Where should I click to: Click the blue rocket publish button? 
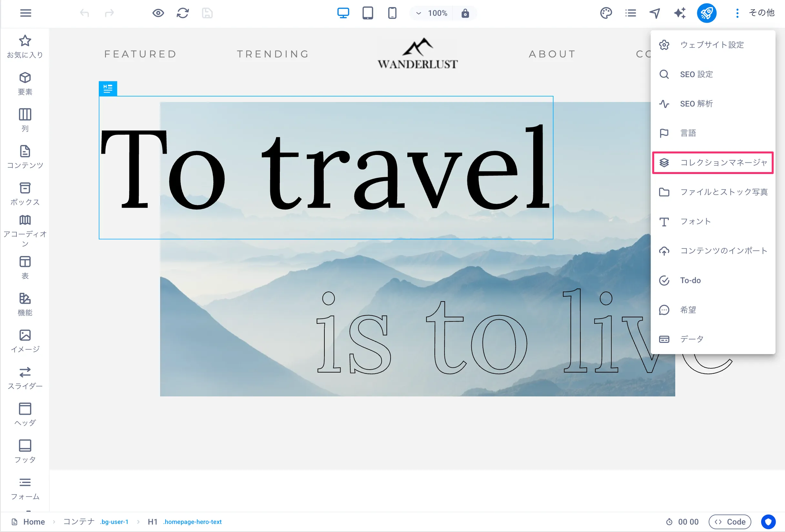pyautogui.click(x=707, y=13)
